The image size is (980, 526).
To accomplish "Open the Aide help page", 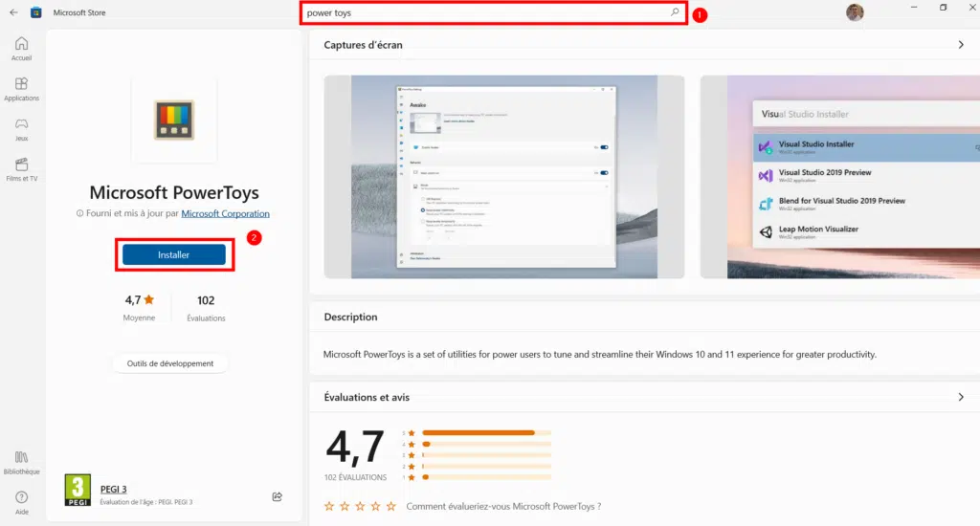I will click(21, 503).
